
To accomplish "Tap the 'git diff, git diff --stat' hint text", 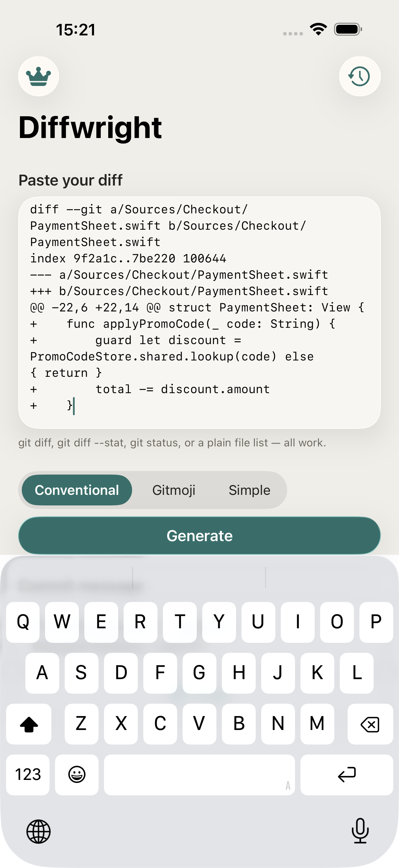I will point(172,442).
